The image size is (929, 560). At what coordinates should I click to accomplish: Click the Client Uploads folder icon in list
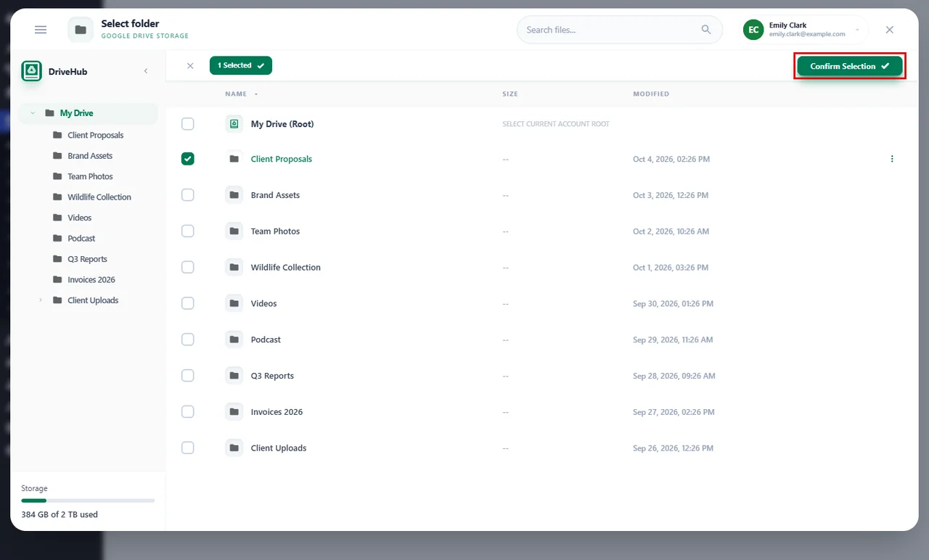[x=234, y=448]
